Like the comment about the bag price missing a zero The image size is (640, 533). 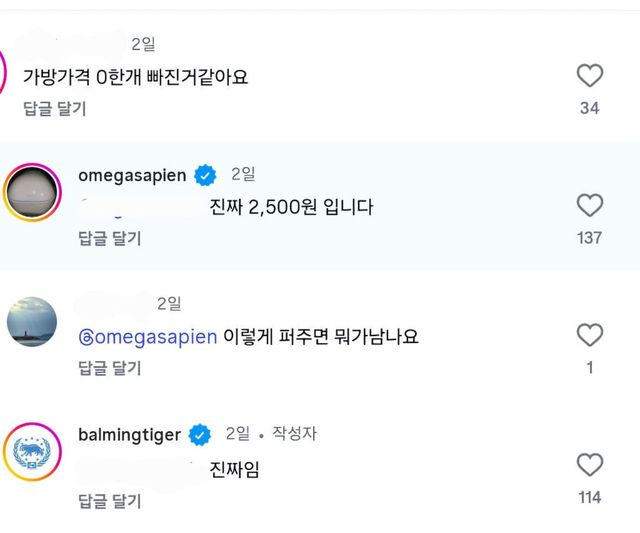(590, 75)
